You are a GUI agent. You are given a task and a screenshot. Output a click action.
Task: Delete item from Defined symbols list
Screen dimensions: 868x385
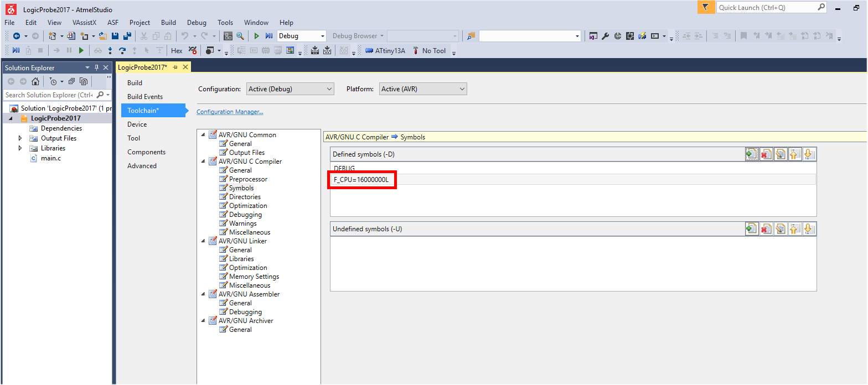pyautogui.click(x=766, y=154)
